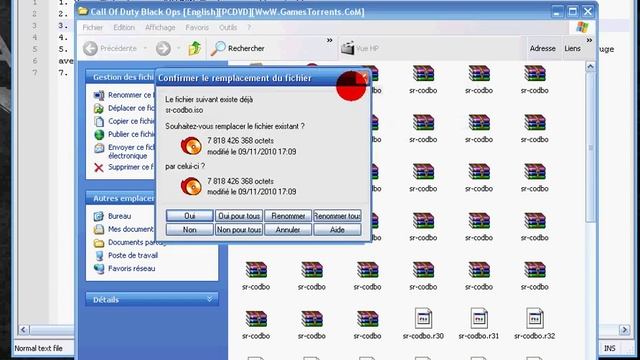640x360 pixels.
Task: Click the Envoyer ce fichier envelope icon
Action: [x=99, y=148]
